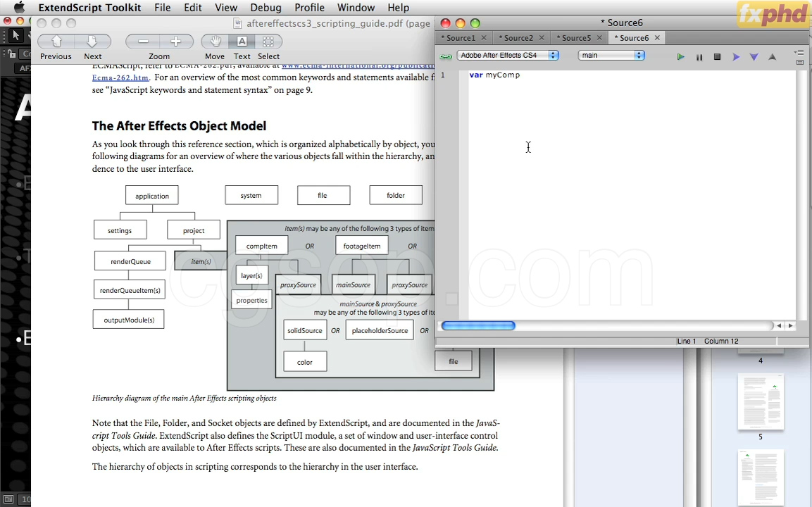Zoom in with the plus button in PDF viewer
The image size is (812, 507).
[176, 42]
